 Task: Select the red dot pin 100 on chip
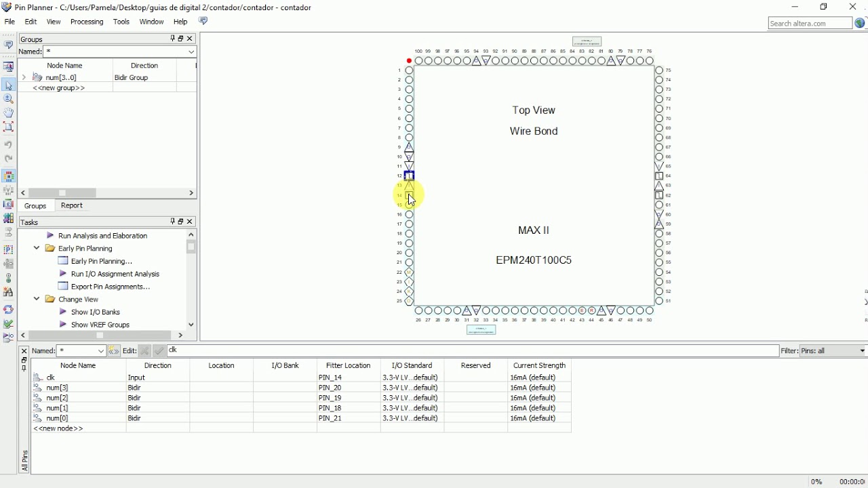pos(409,61)
